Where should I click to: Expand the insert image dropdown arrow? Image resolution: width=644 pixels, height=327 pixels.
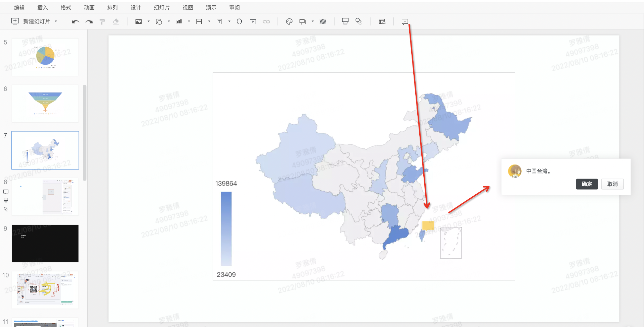pyautogui.click(x=149, y=22)
